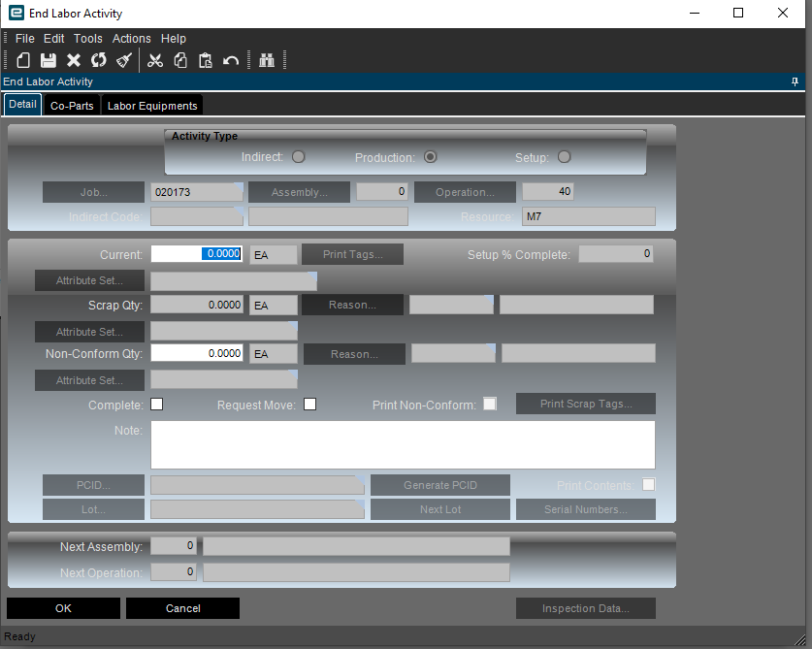This screenshot has width=812, height=649.
Task: Select the Indirect activity type radio
Action: pos(298,156)
